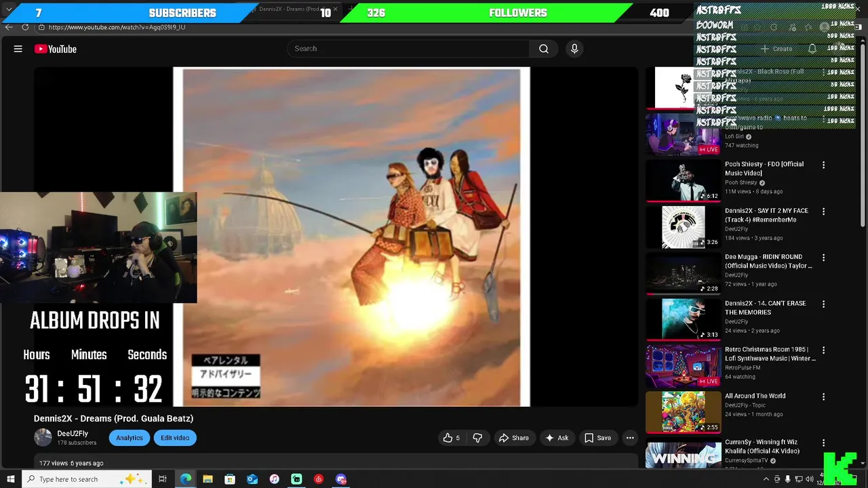This screenshot has height=488, width=868.
Task: Open Curren$y - Winning ft Wiz Khalifa title
Action: (x=762, y=447)
